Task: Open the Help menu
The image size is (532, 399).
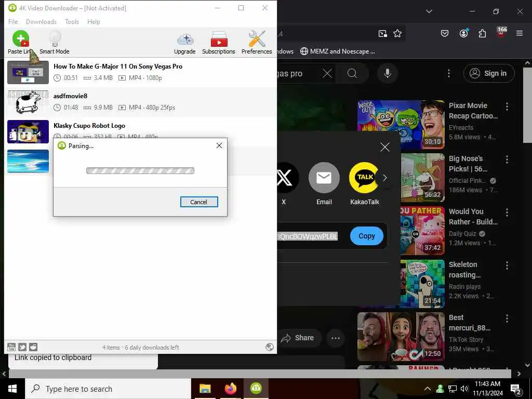Action: point(94,22)
